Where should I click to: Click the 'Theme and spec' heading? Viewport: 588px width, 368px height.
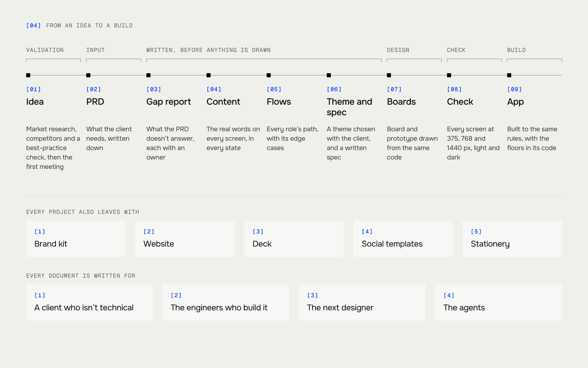pos(349,107)
